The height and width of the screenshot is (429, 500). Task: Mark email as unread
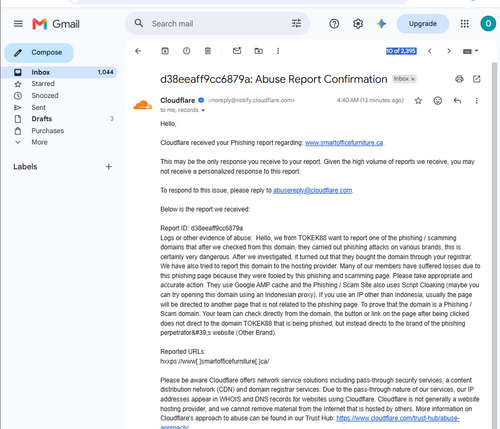coord(237,51)
